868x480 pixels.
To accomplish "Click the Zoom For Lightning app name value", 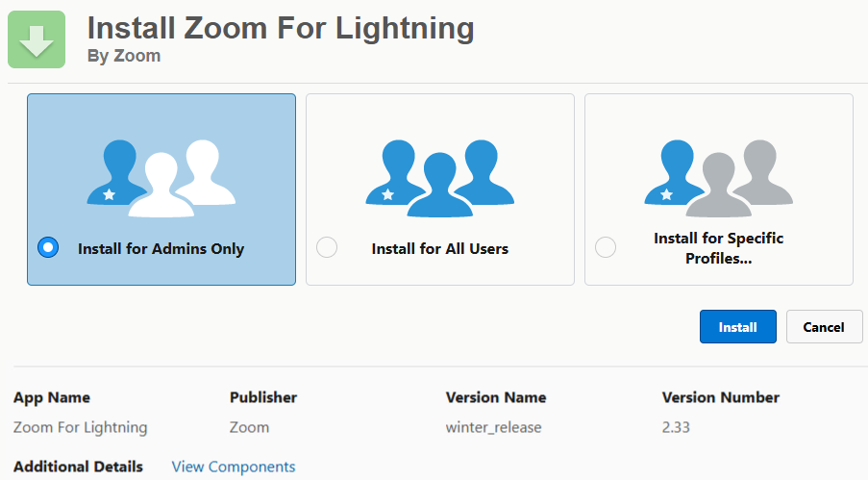I will pyautogui.click(x=81, y=427).
